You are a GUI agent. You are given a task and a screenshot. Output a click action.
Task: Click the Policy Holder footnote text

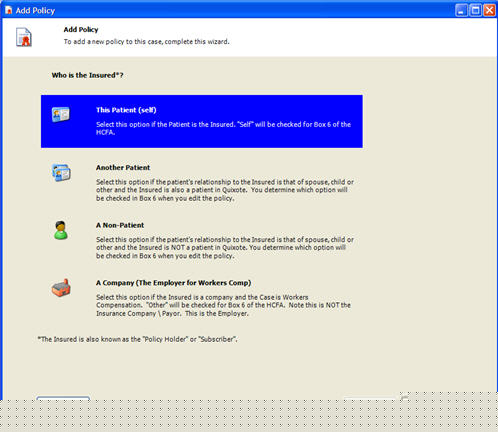(x=137, y=339)
